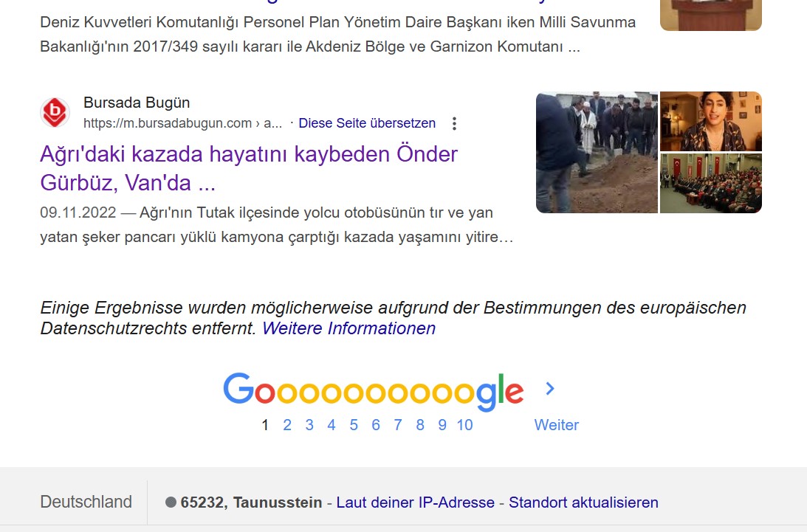The image size is (807, 532).
Task: Open the three-dot menu next to Diese Seite übersetzen
Action: (x=454, y=123)
